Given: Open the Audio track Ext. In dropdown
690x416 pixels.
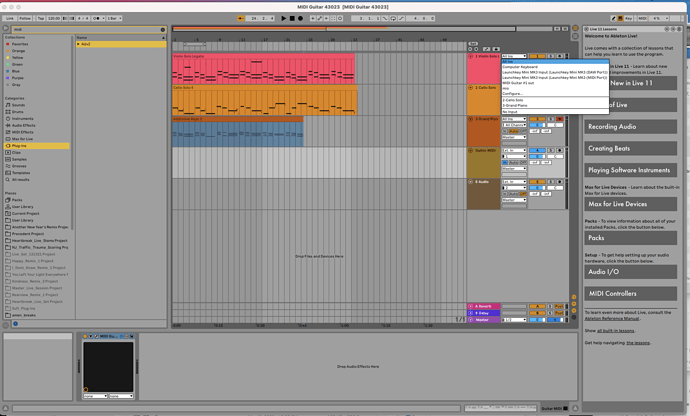Looking at the screenshot, I should (x=514, y=182).
